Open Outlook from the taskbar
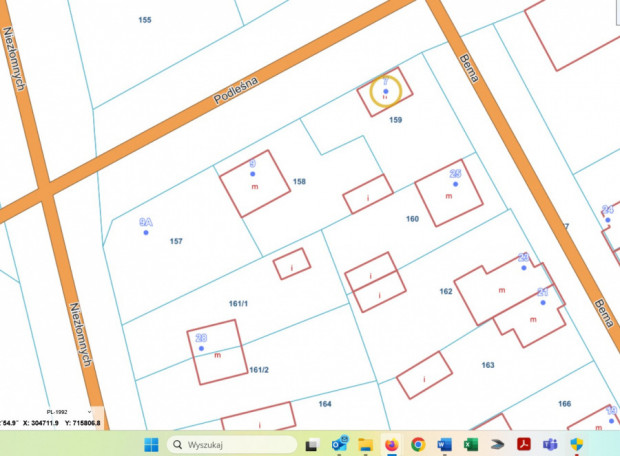 [x=339, y=444]
